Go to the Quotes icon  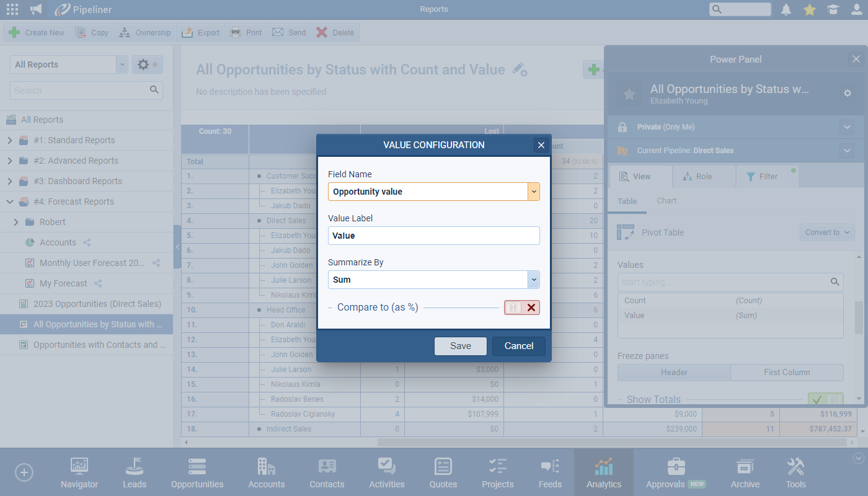point(443,472)
